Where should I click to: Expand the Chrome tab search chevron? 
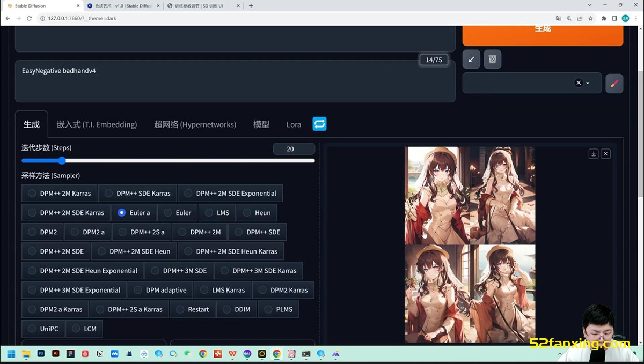click(590, 5)
